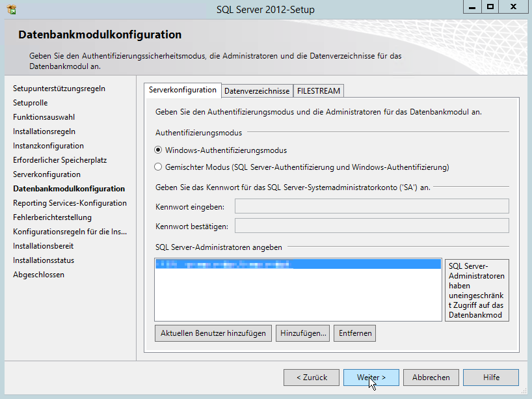Click the Datenbankmodulkonfiguration step in the sidebar
The image size is (532, 399).
pyautogui.click(x=69, y=189)
